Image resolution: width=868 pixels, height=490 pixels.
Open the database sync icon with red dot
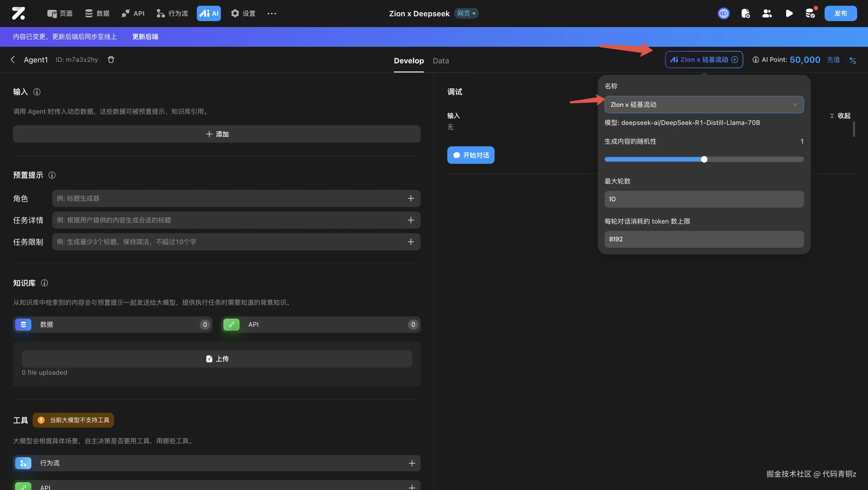tap(810, 14)
